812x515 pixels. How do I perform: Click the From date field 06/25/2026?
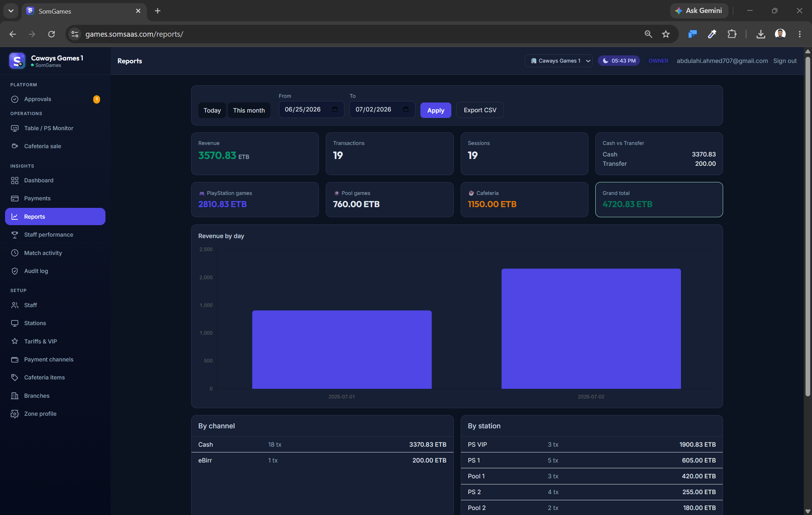click(x=311, y=110)
